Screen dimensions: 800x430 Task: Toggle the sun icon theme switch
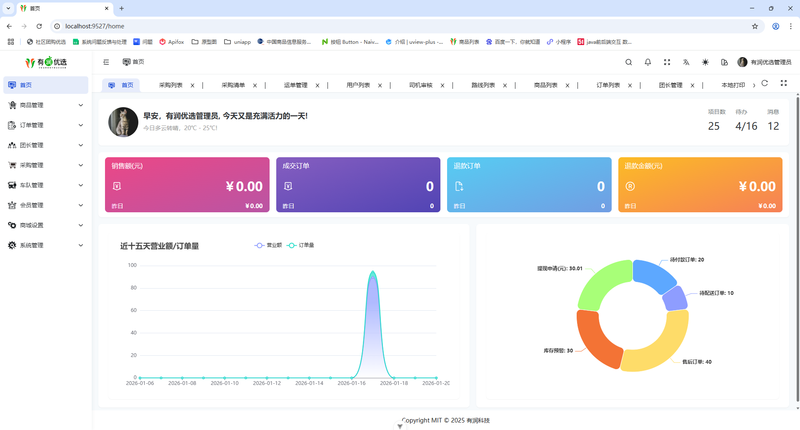(705, 62)
